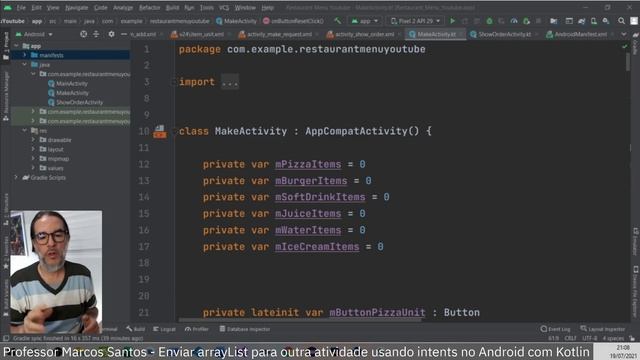Click the editor vertical scrollbar thumb

pyautogui.click(x=627, y=61)
